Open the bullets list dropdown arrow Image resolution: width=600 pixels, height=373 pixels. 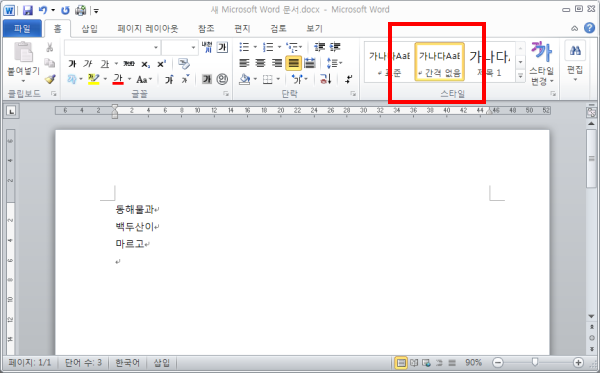[255, 47]
